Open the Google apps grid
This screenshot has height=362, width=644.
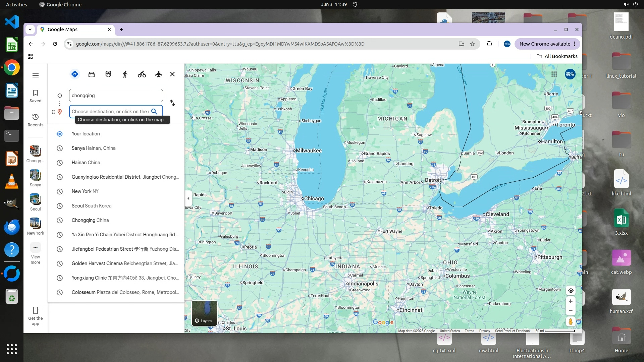[554, 74]
